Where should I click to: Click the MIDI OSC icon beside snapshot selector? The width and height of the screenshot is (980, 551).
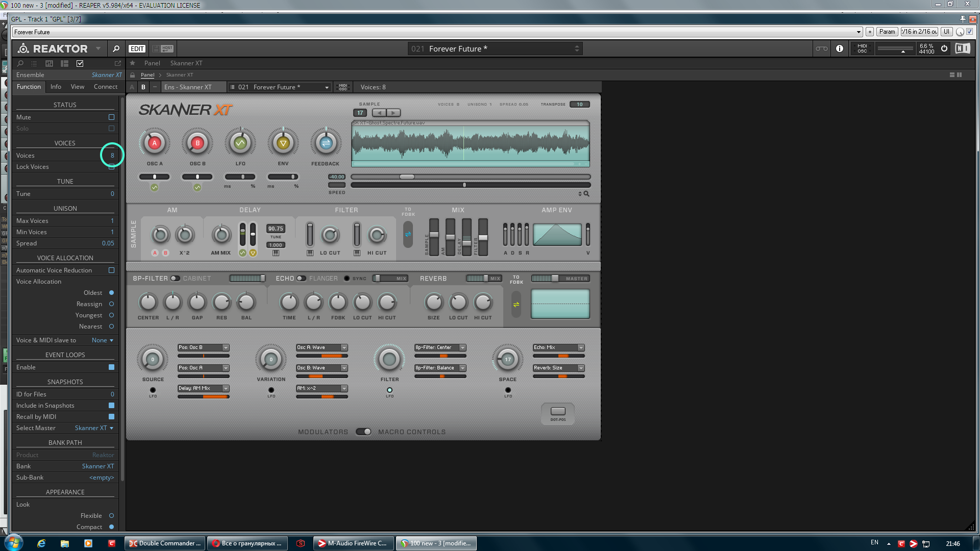[343, 87]
